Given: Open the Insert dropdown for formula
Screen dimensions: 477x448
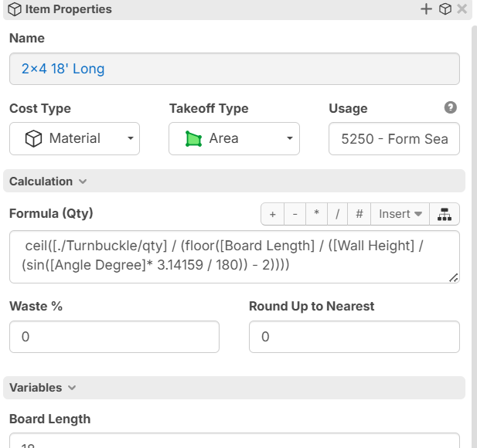Looking at the screenshot, I should click(x=400, y=214).
